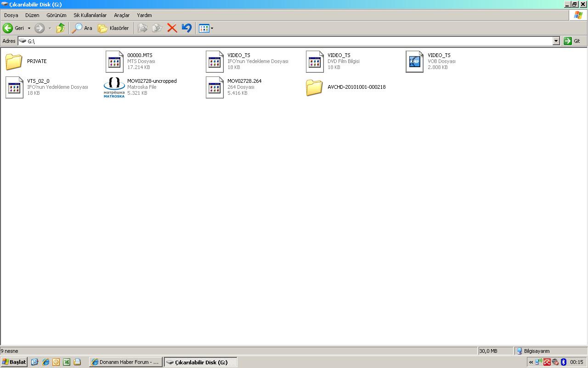Open the Views dropdown arrow
This screenshot has height=368, width=588.
pos(212,28)
